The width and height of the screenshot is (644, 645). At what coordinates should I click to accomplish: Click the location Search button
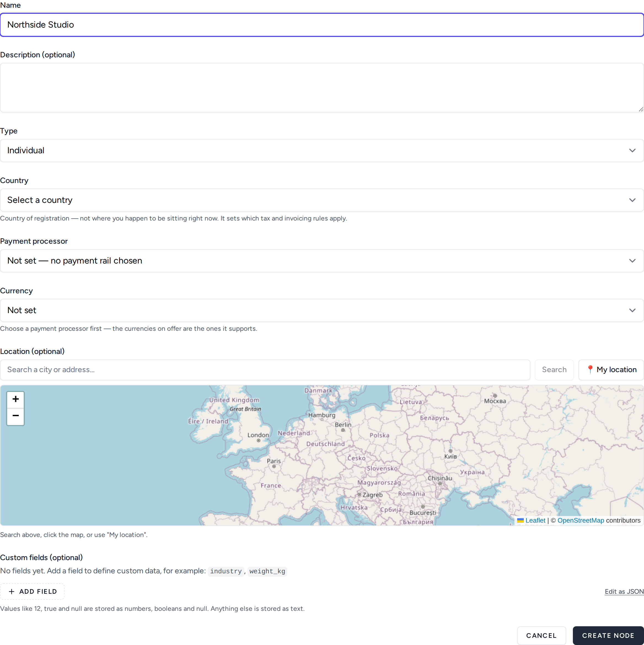pyautogui.click(x=554, y=370)
